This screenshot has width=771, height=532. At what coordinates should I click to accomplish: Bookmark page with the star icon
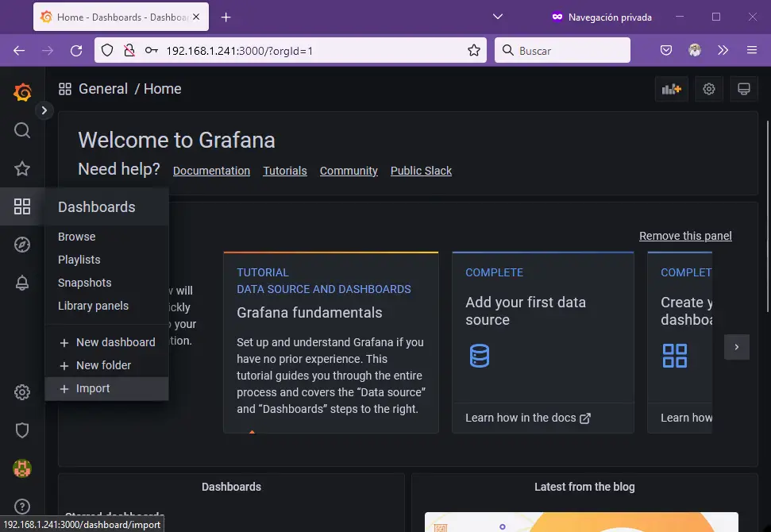point(474,50)
